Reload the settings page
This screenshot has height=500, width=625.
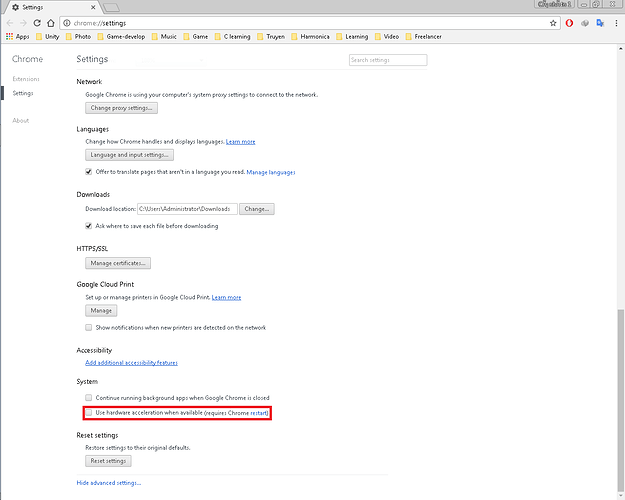(37, 23)
